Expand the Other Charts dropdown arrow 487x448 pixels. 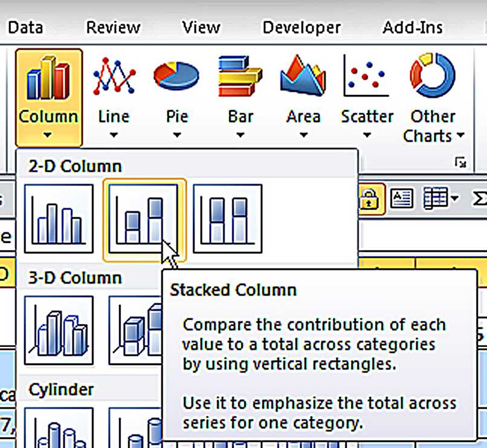pyautogui.click(x=461, y=135)
